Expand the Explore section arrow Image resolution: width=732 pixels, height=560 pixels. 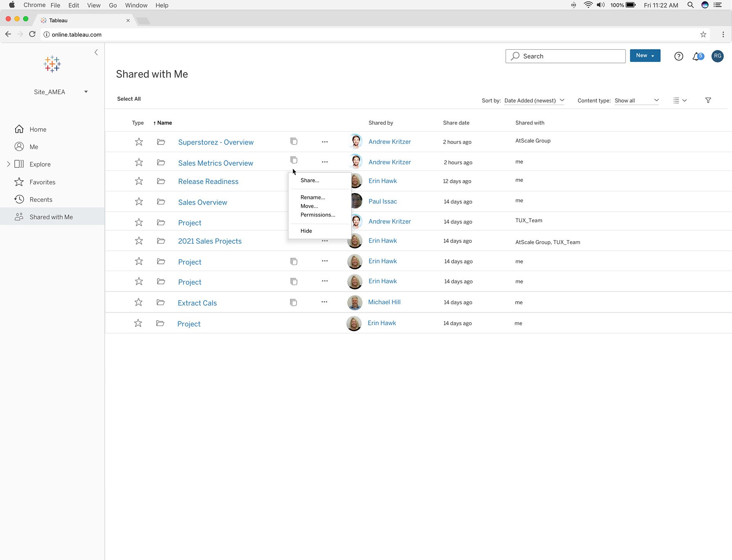[8, 164]
